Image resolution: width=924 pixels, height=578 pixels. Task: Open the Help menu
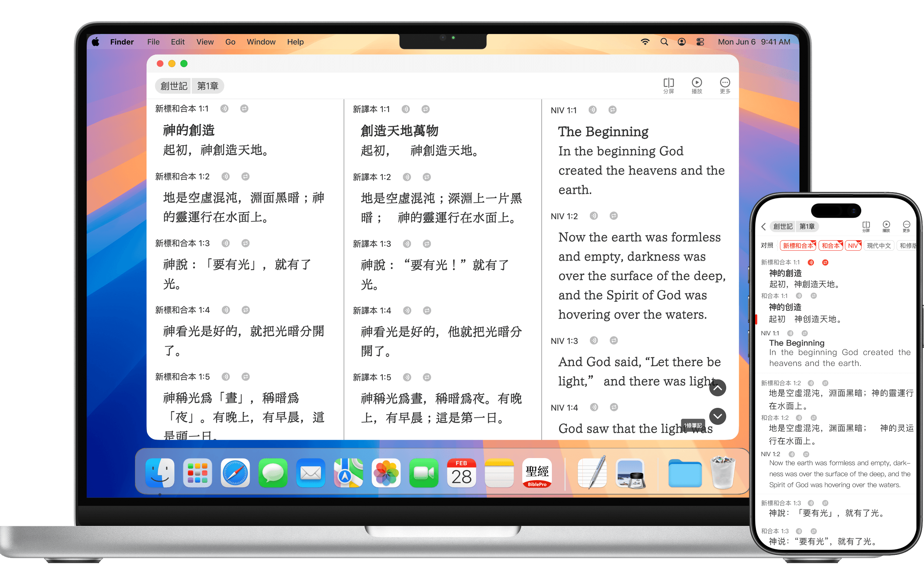click(295, 42)
